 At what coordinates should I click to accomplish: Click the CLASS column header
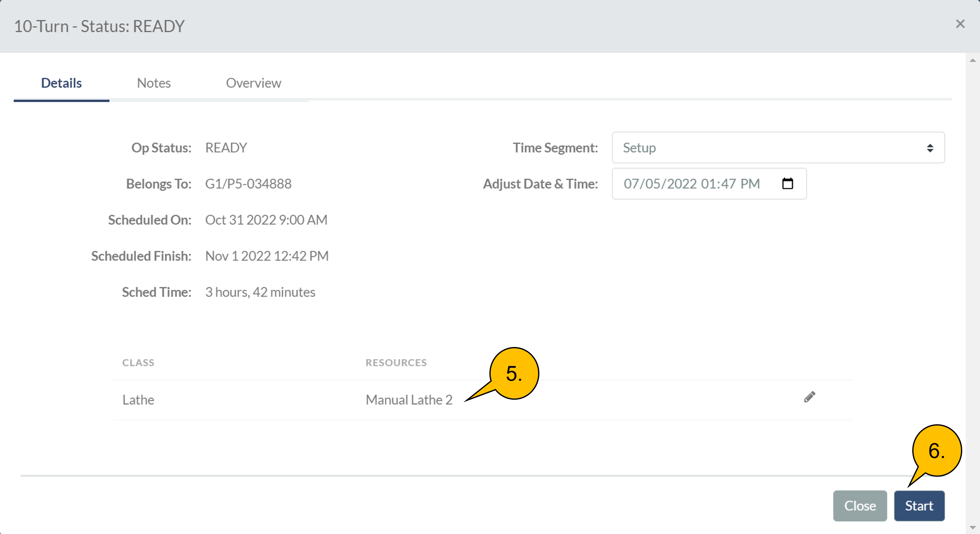pos(138,362)
